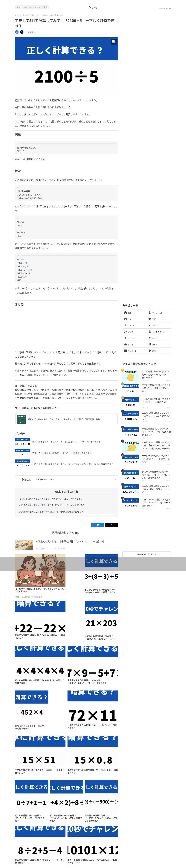Open 5+7×9−5+7×9 article card
This screenshot has height=868, width=186.
pyautogui.click(x=93, y=665)
